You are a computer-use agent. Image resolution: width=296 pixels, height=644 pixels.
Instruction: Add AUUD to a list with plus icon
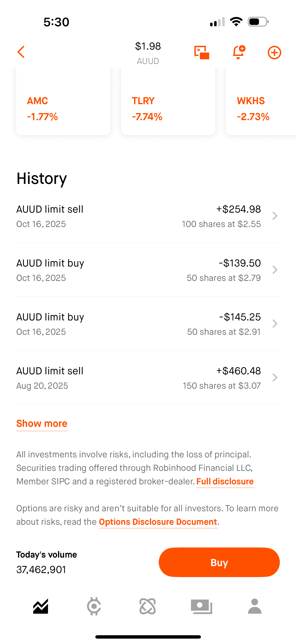[x=274, y=53]
